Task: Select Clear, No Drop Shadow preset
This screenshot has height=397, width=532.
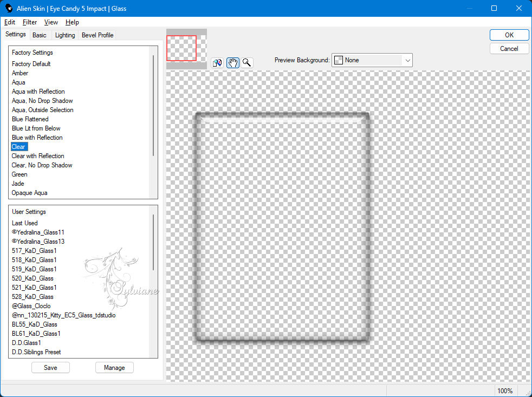Action: (x=42, y=165)
